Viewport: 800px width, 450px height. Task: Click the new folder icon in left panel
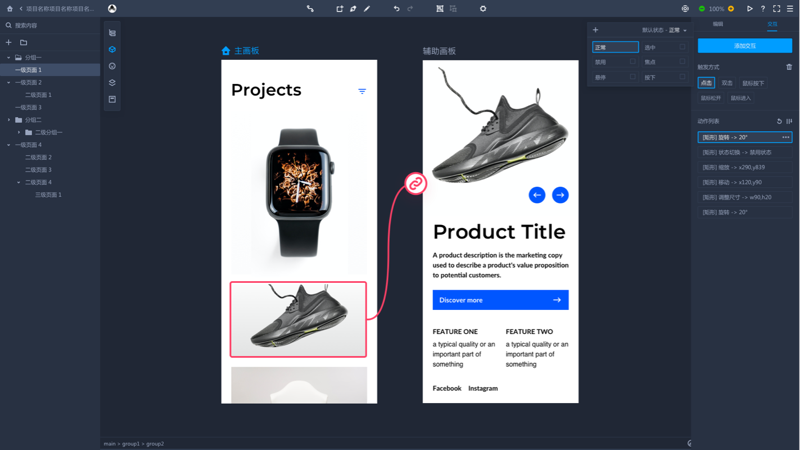pos(24,42)
